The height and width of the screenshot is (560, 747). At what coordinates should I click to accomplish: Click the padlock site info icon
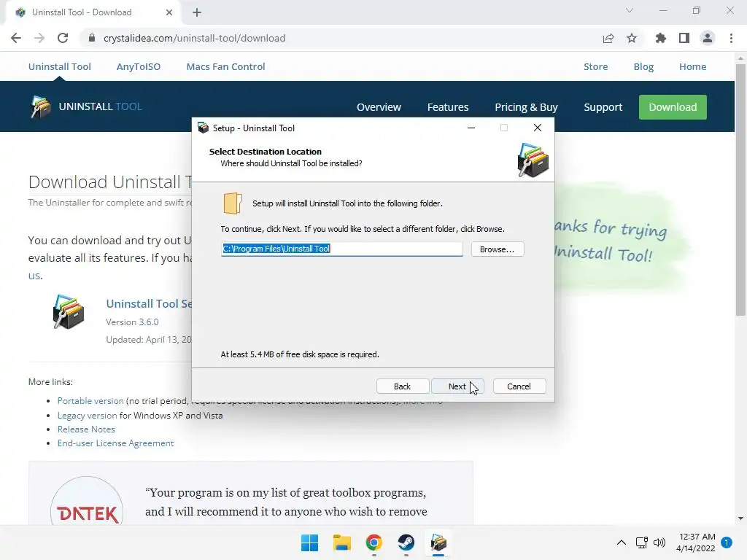coord(92,38)
